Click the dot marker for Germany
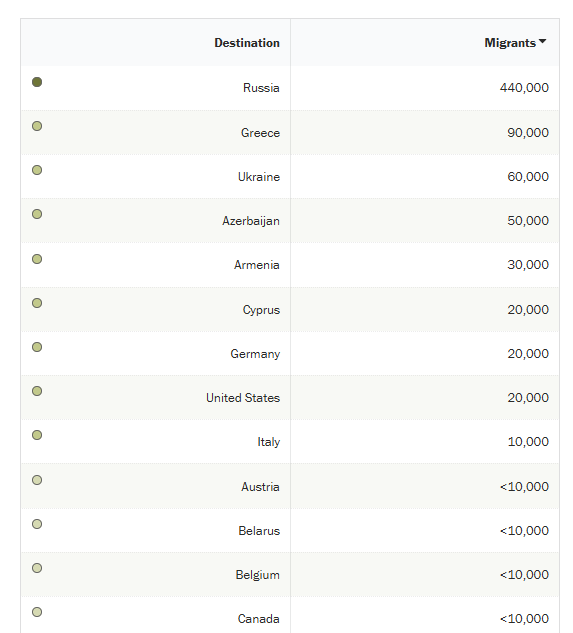This screenshot has width=573, height=633. tap(37, 347)
